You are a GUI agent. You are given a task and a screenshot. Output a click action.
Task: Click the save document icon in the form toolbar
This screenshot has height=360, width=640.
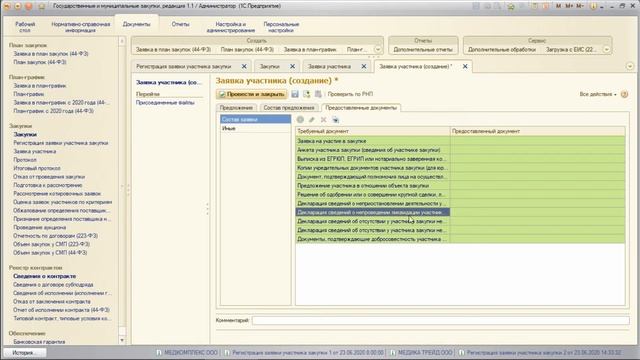(295, 94)
